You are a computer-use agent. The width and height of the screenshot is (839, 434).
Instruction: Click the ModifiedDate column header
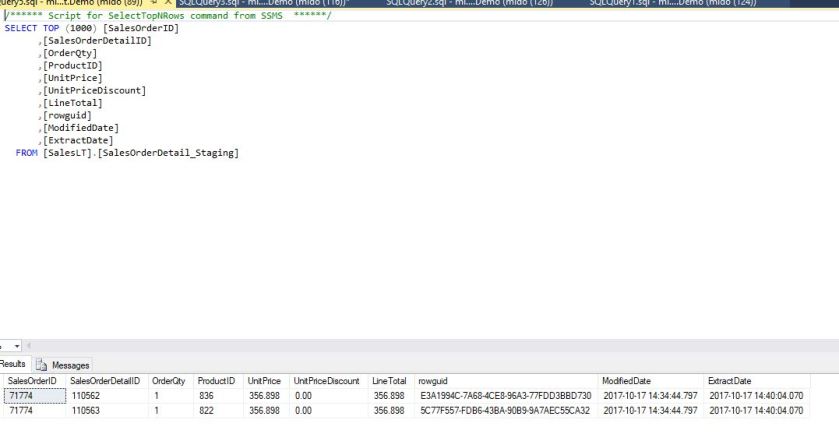click(627, 381)
